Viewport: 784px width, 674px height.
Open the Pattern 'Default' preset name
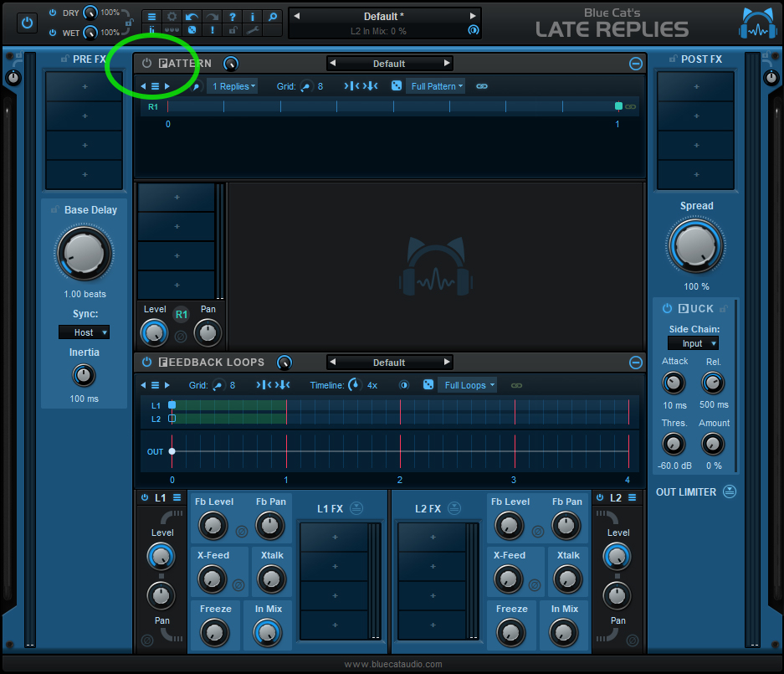pos(389,64)
